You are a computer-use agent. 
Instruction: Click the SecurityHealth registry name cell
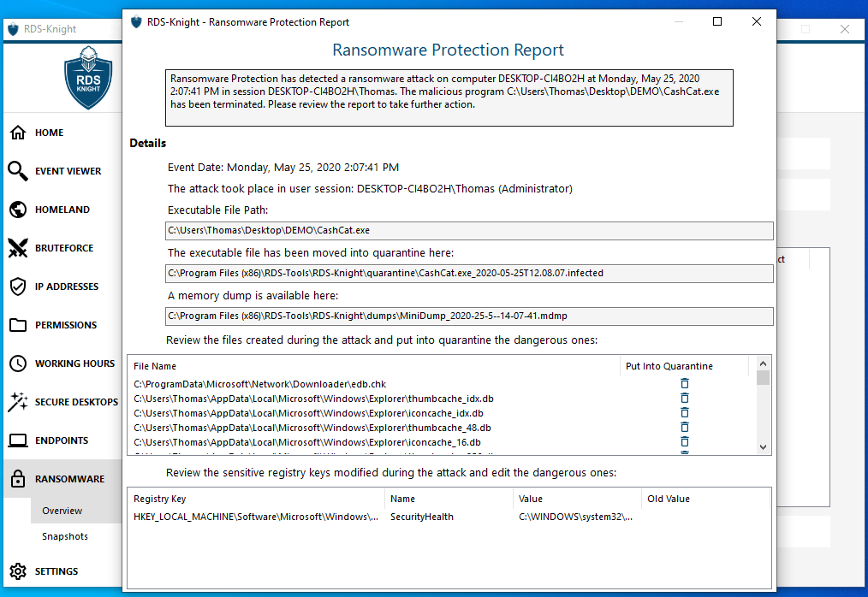(422, 517)
